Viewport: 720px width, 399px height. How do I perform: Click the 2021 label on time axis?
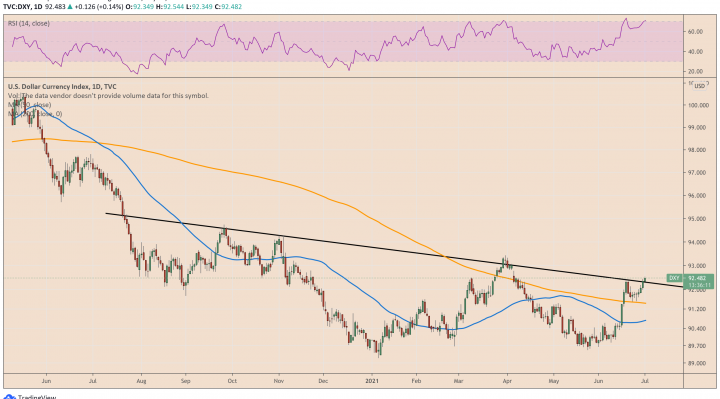pos(372,381)
